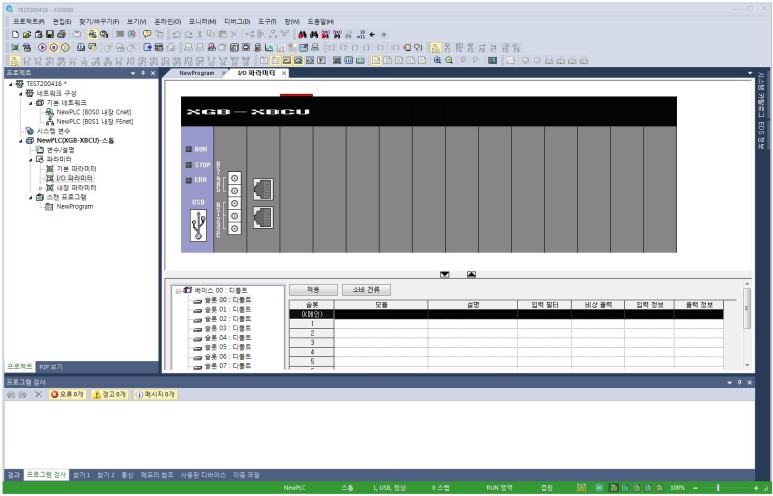Open the project panel dropdown arrow
This screenshot has height=496, width=773.
click(x=133, y=73)
